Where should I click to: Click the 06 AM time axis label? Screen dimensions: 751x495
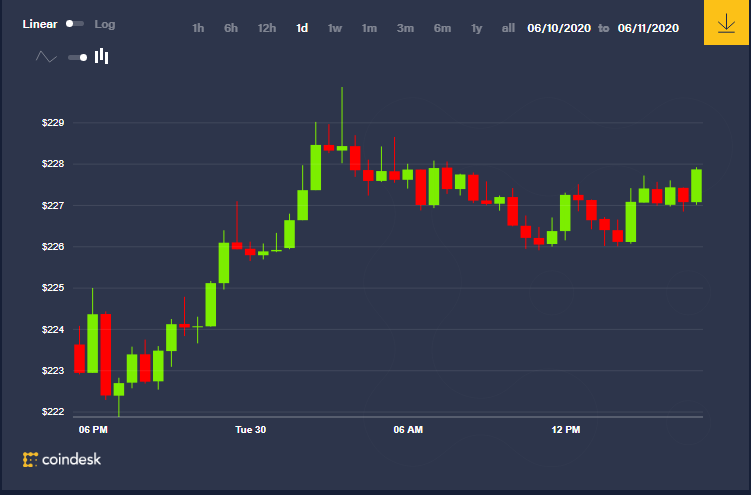click(x=408, y=429)
